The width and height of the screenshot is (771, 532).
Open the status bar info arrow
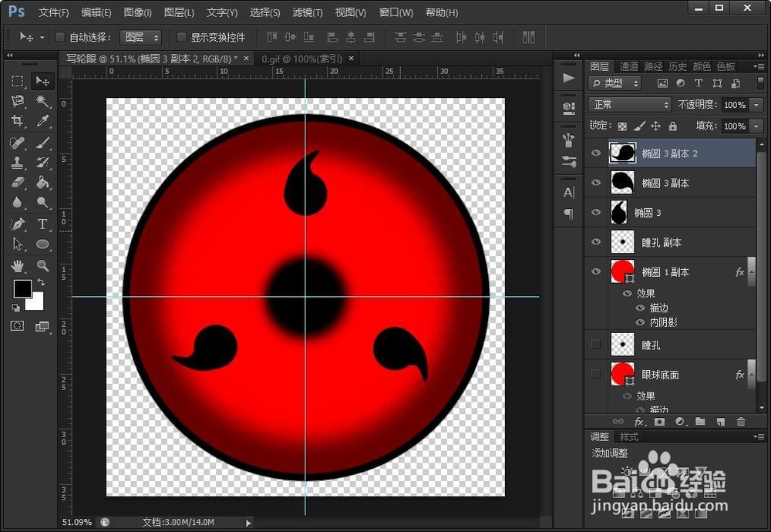(x=248, y=523)
